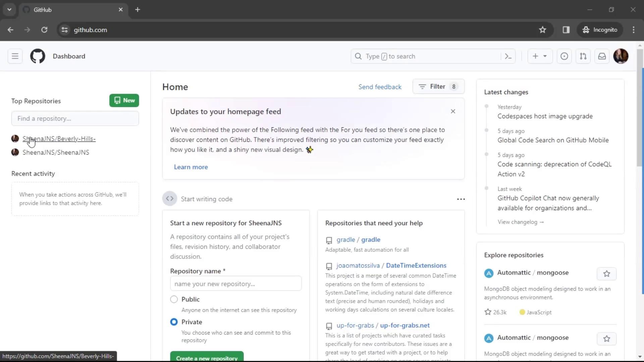Focus the Find a repository field
The image size is (644, 362).
click(75, 119)
